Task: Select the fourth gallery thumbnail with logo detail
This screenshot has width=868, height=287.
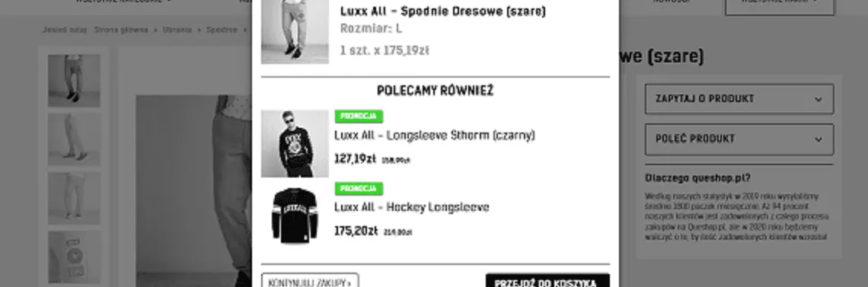Action: point(74,257)
